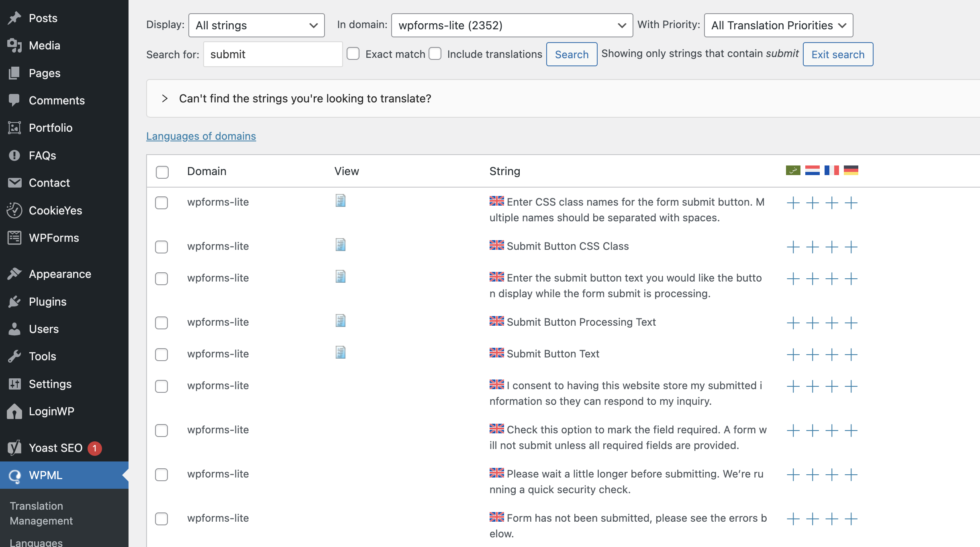The width and height of the screenshot is (980, 547).
Task: Check the row for Submit Button Processing Text
Action: click(x=161, y=322)
